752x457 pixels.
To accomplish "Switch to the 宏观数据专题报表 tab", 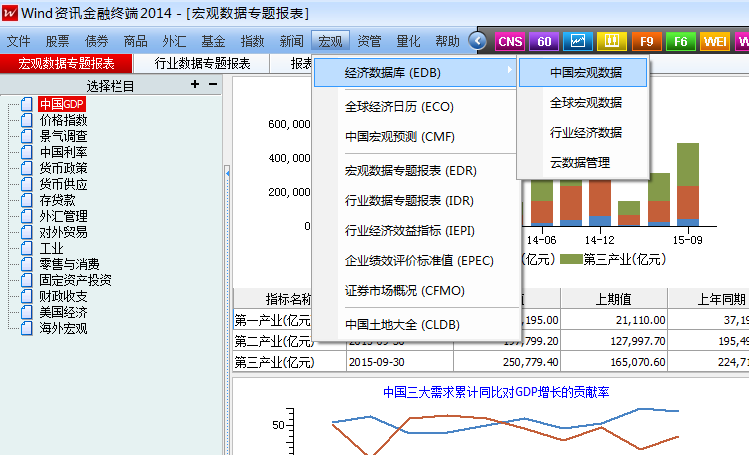I will pos(66,63).
